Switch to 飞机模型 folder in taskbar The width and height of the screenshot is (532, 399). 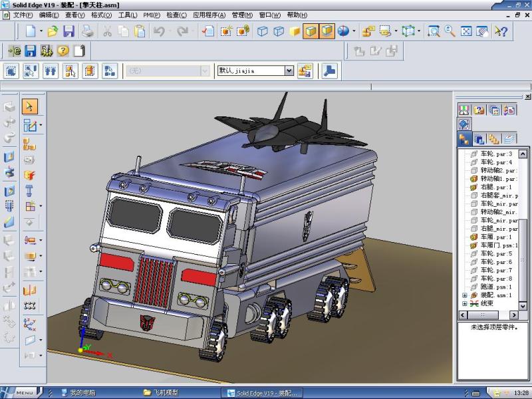[161, 393]
